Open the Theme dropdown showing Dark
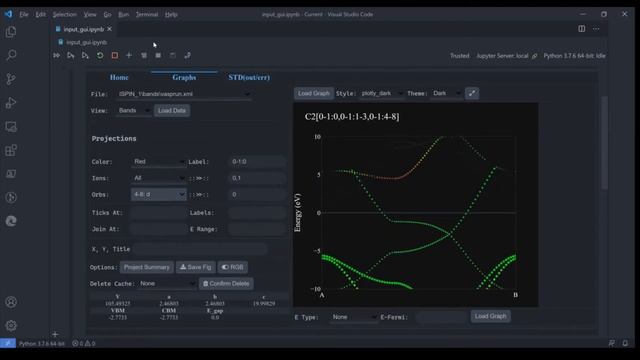The image size is (640, 360). pyautogui.click(x=447, y=93)
